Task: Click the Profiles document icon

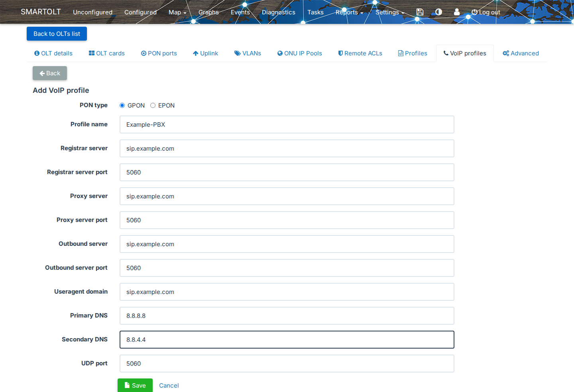Action: click(x=401, y=53)
